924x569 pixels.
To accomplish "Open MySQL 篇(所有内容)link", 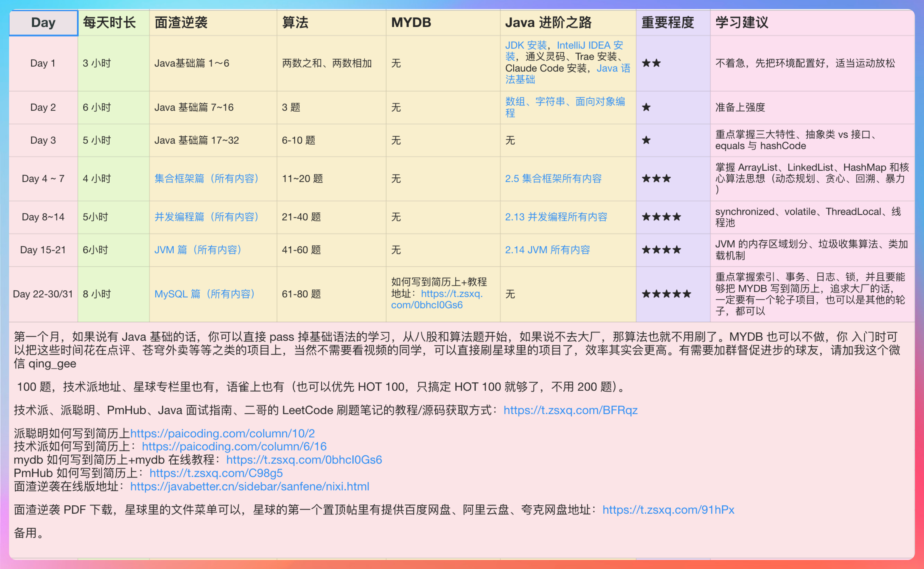I will click(205, 294).
